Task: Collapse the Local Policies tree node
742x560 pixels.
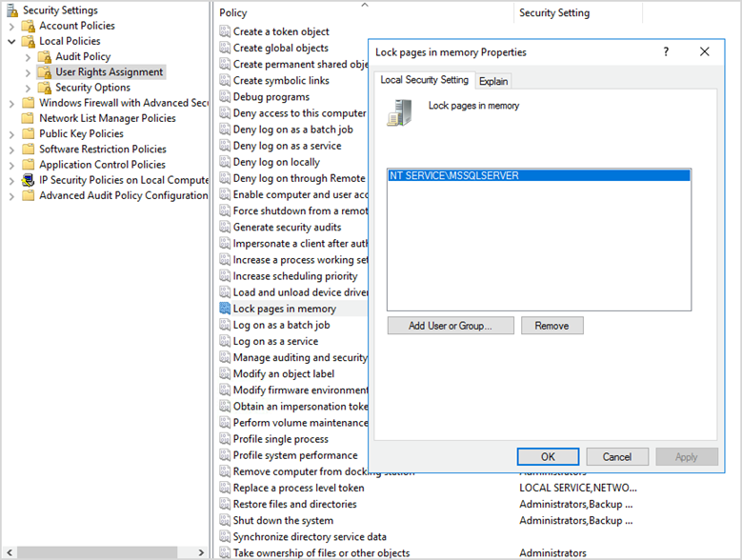Action: coord(11,42)
